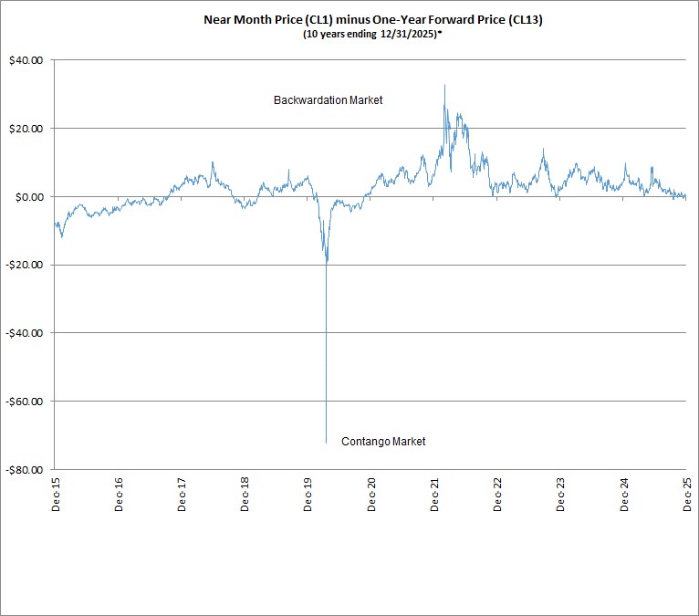Screen dimensions: 699x616
Task: Click the -$80.00 y-axis label
Action: 25,470
